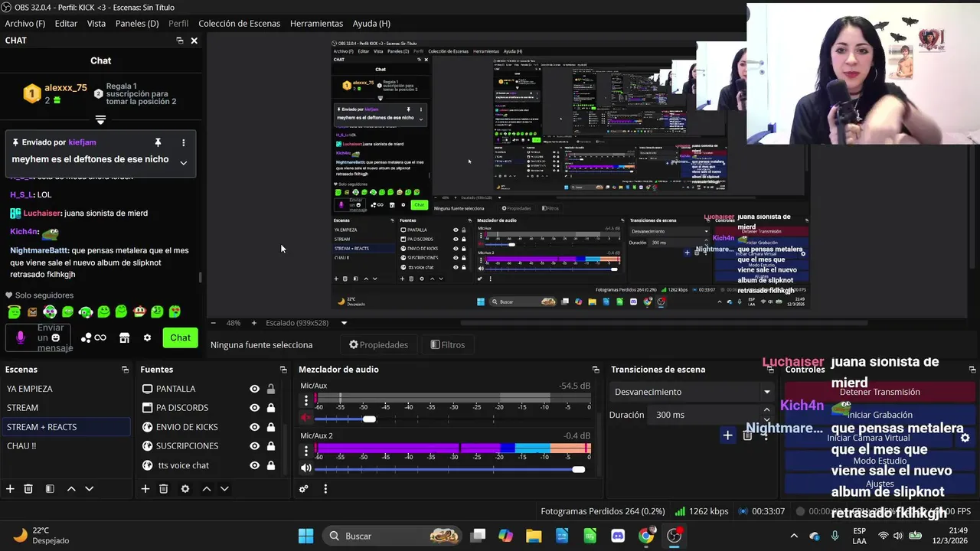Screen dimensions: 980x551
Task: Undock the Fuentes panel with its float icon
Action: [284, 370]
